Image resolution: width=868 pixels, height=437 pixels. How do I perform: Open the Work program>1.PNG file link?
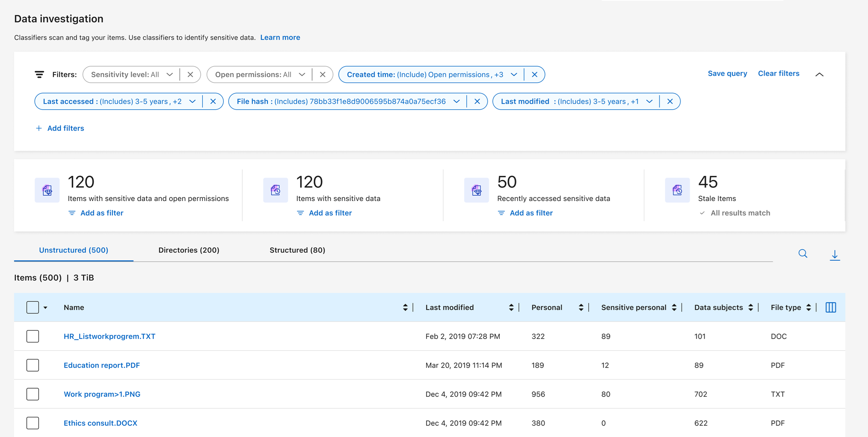102,394
